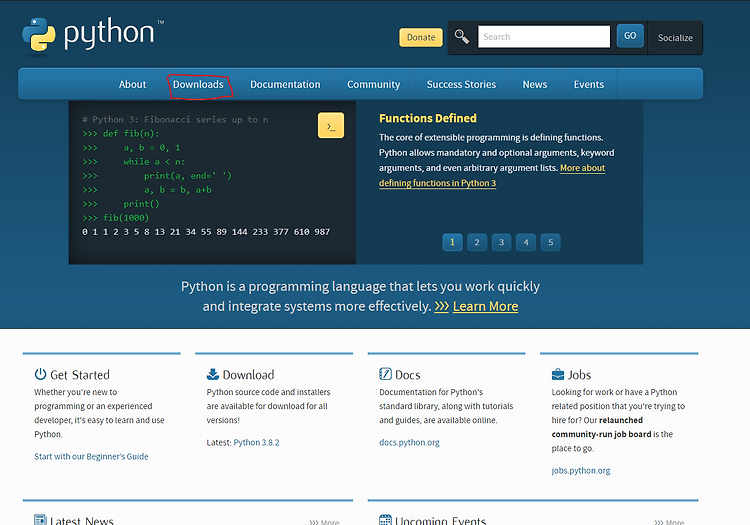750x525 pixels.
Task: Open the docs.python.org link
Action: pos(409,442)
